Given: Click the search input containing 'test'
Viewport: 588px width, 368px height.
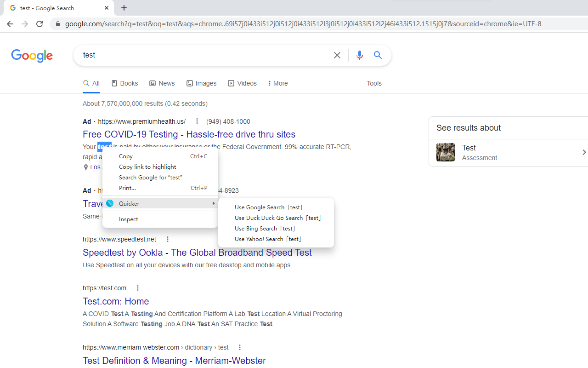Looking at the screenshot, I should 204,55.
